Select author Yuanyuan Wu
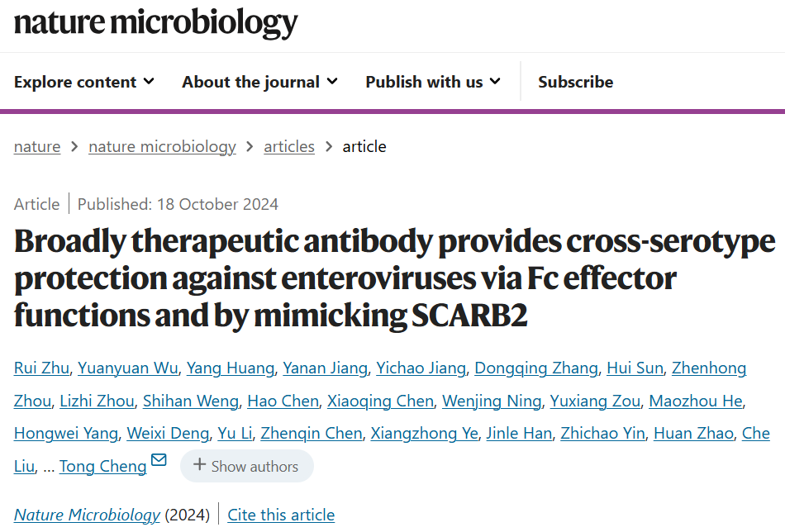Image resolution: width=785 pixels, height=532 pixels. [x=129, y=368]
